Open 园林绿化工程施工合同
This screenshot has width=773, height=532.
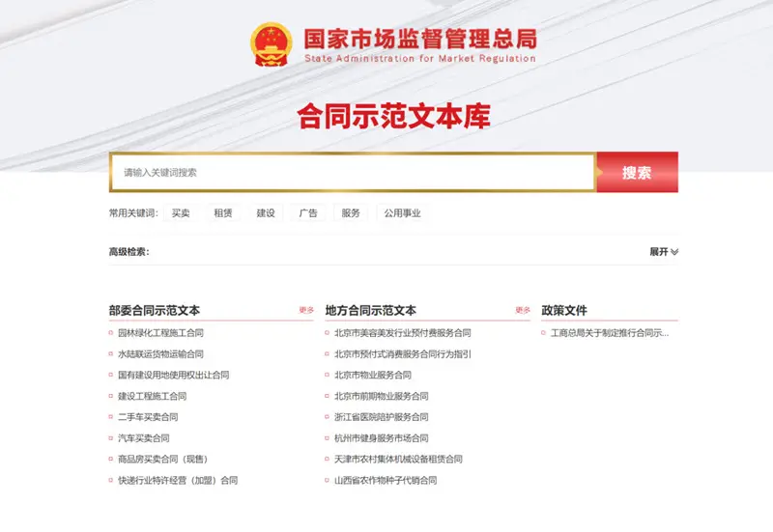160,333
